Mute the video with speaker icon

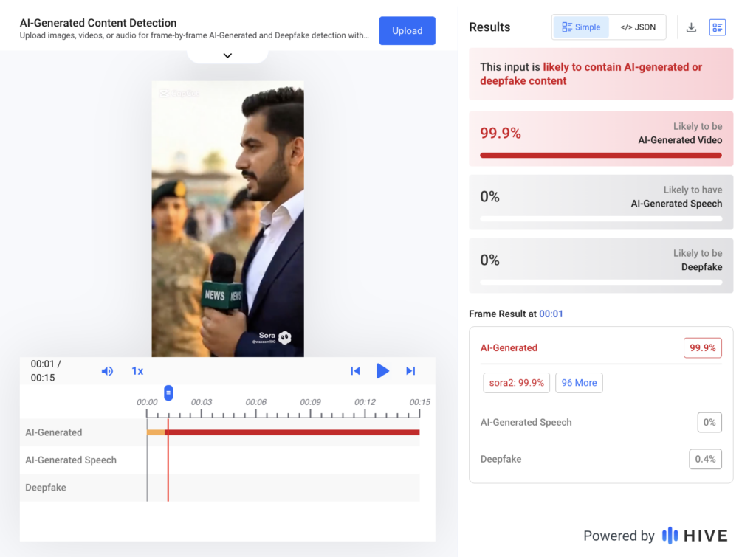[107, 371]
